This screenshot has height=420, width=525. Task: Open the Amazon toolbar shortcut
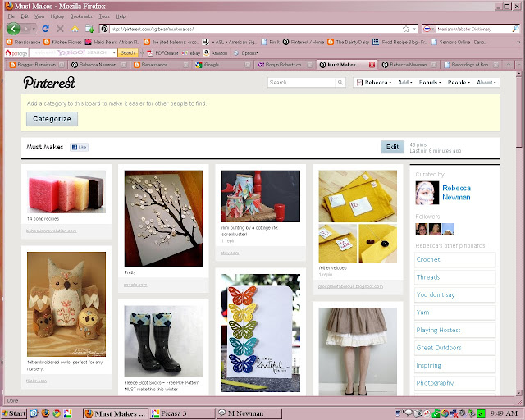pos(216,53)
